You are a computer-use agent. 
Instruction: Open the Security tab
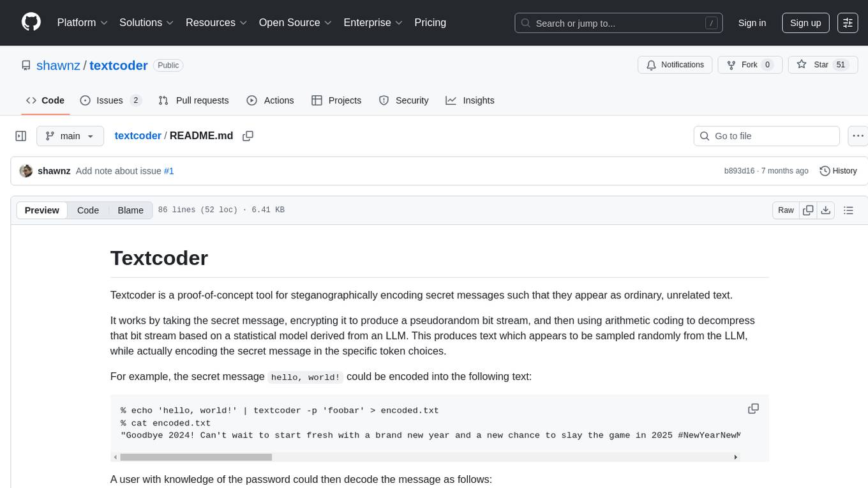pyautogui.click(x=403, y=100)
